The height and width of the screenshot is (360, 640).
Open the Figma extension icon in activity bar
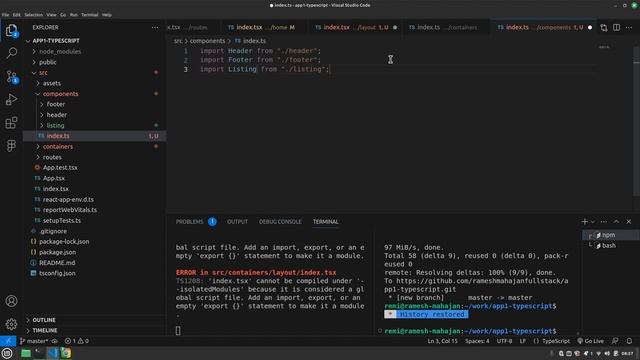(x=11, y=146)
